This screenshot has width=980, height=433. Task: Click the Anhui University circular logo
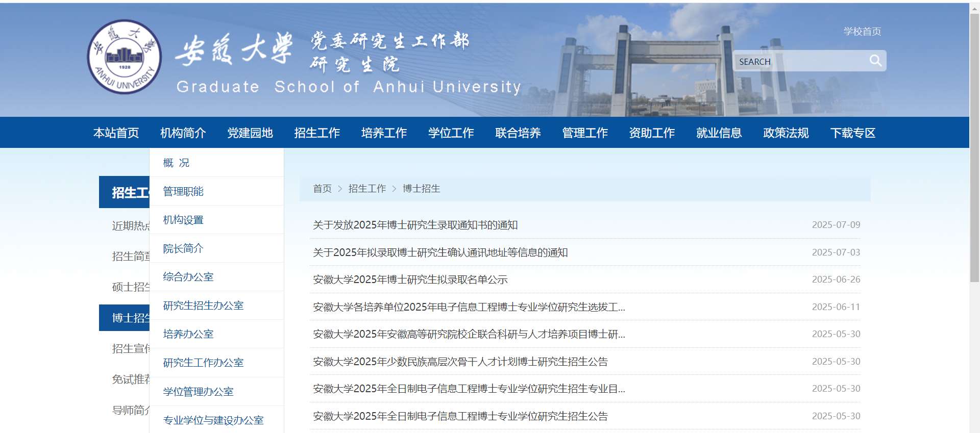[x=125, y=57]
